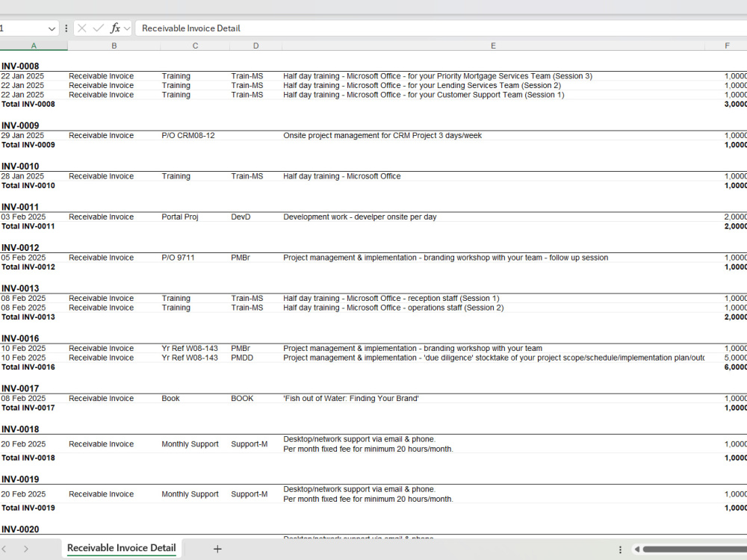Viewport: 747px width, 560px height.
Task: Select the P/O CRM08-12 cell
Action: coord(188,136)
